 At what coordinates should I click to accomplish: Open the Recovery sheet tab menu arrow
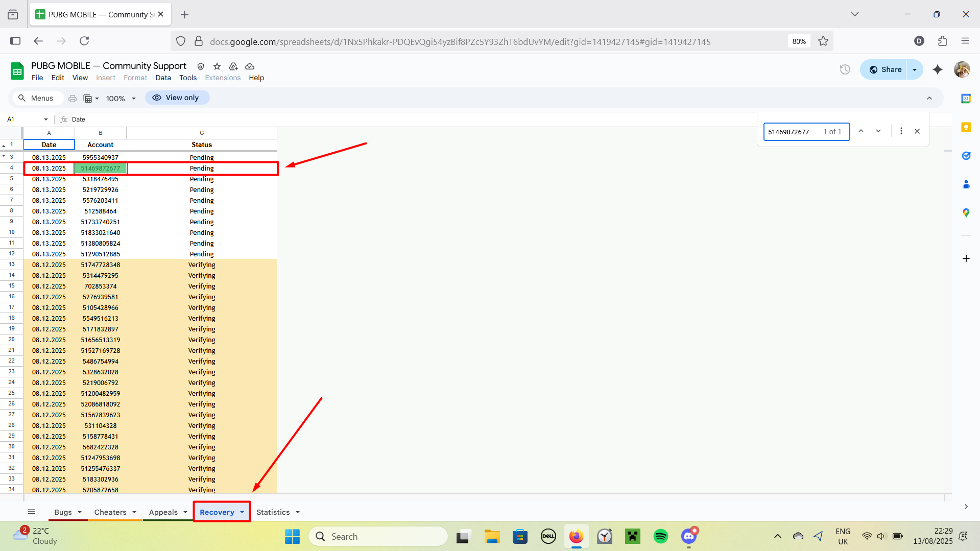tap(242, 512)
